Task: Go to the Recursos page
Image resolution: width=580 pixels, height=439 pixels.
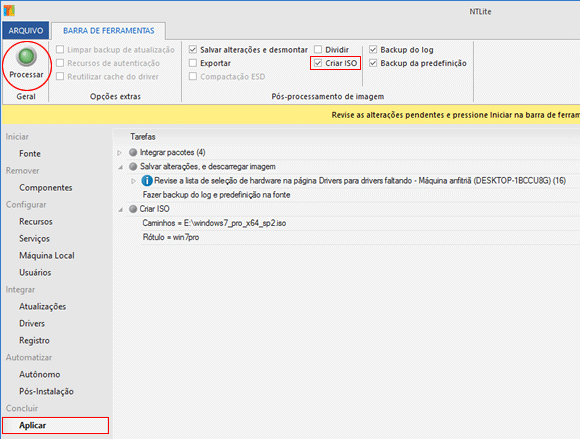Action: (x=36, y=222)
